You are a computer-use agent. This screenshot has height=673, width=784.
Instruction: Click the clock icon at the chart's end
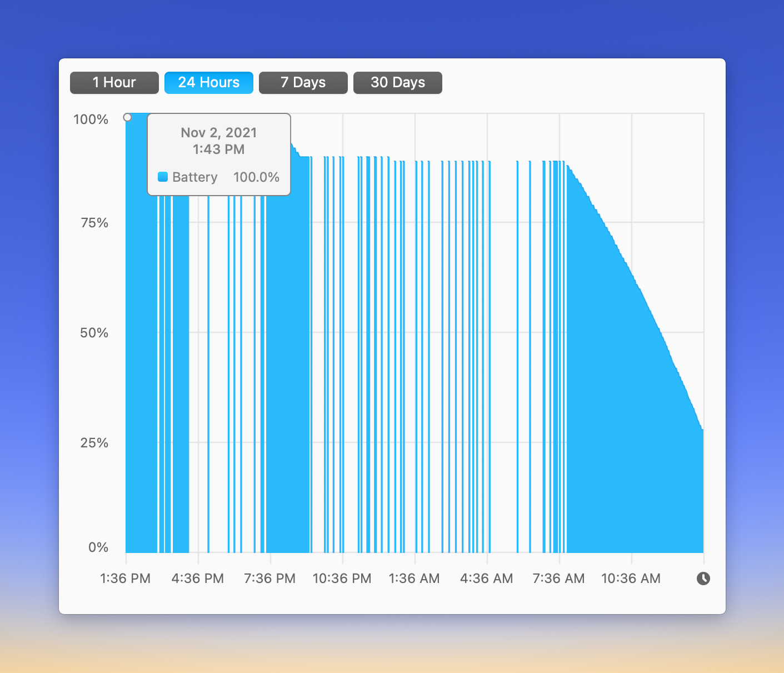pos(703,579)
